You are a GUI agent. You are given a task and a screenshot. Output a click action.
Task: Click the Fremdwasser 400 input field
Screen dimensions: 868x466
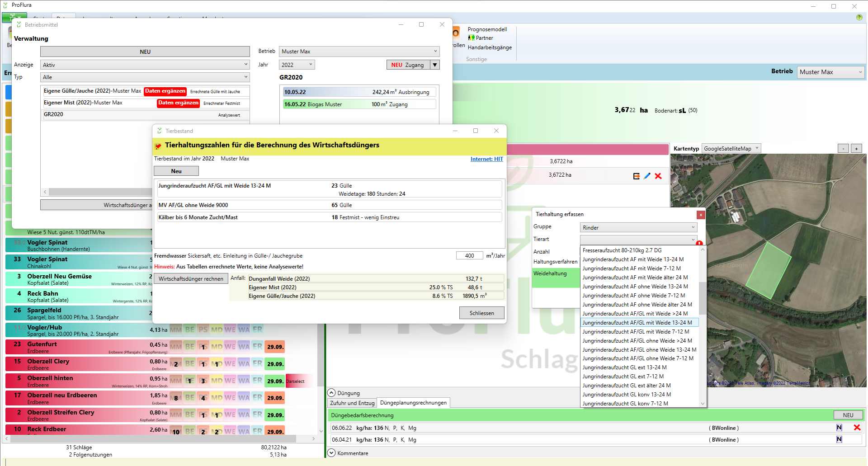[x=469, y=256]
